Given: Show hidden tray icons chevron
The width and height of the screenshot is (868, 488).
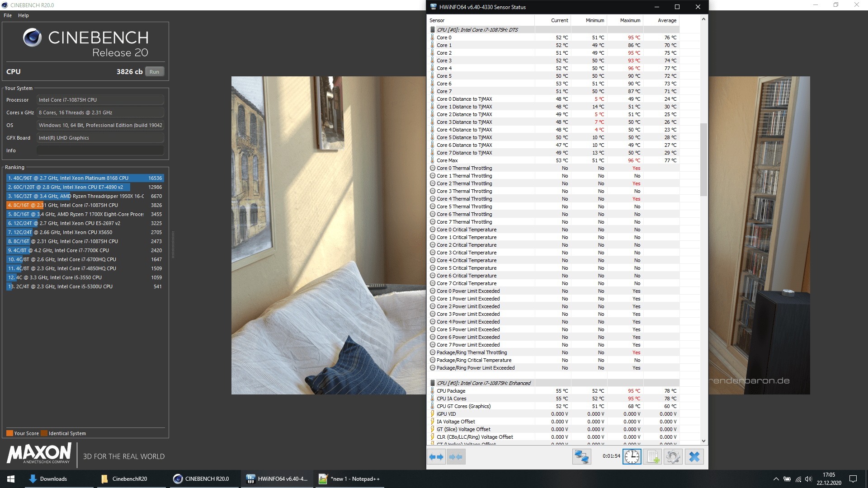Looking at the screenshot, I should click(776, 479).
